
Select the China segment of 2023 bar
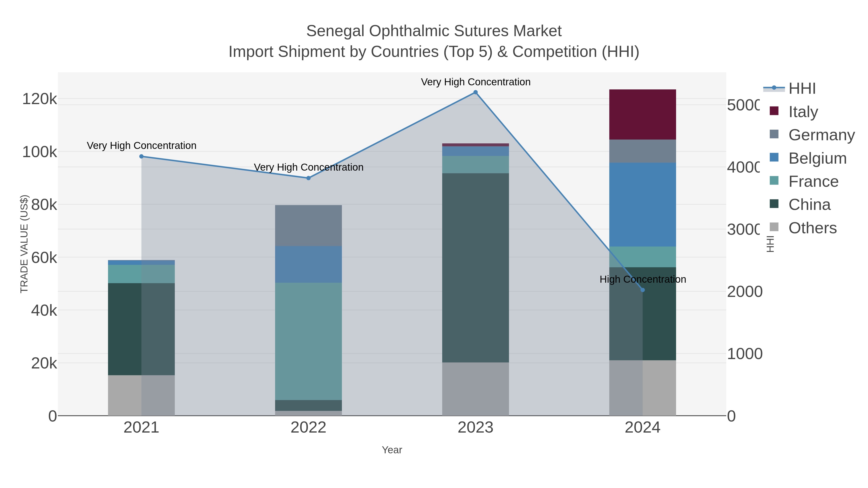475,268
